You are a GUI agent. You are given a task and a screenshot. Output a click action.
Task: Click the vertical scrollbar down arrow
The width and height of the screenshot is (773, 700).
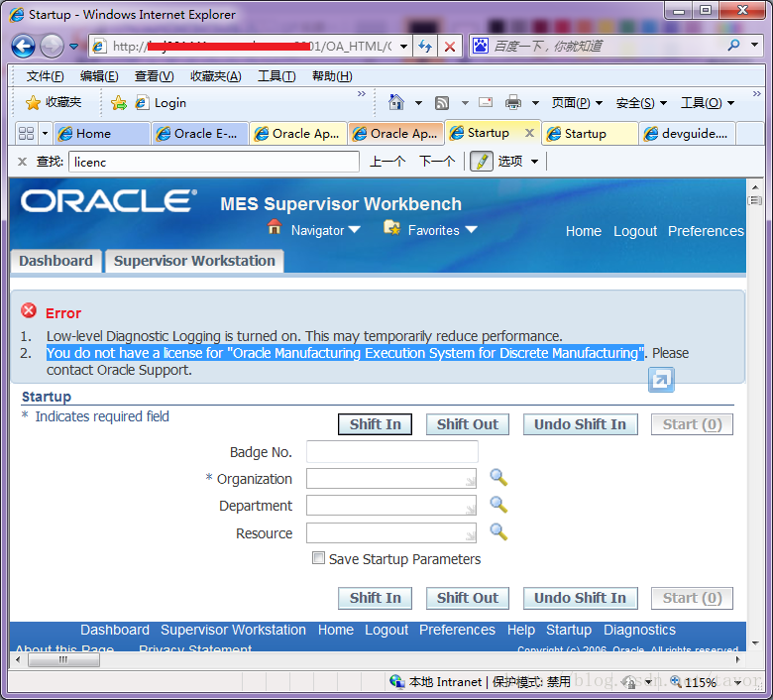coord(755,643)
